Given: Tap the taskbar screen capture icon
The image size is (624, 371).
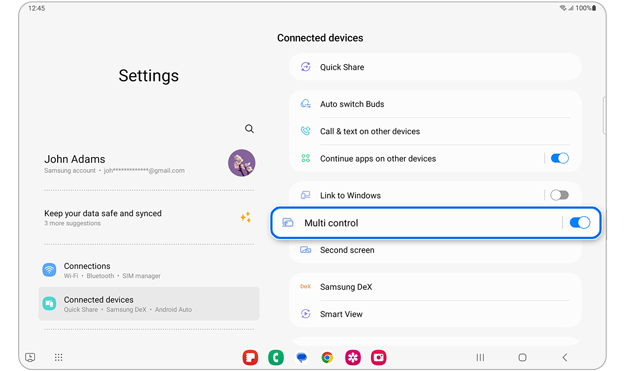Looking at the screenshot, I should (30, 357).
